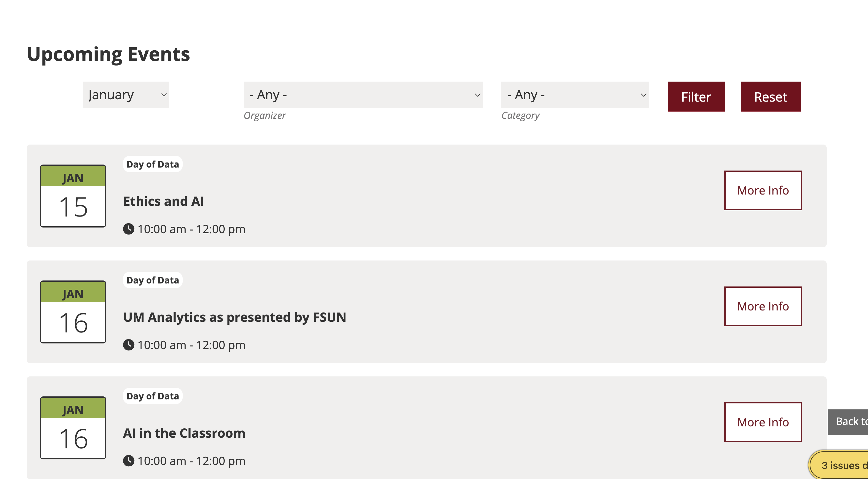
Task: Open More Info for UM Analytics event
Action: pyautogui.click(x=763, y=306)
